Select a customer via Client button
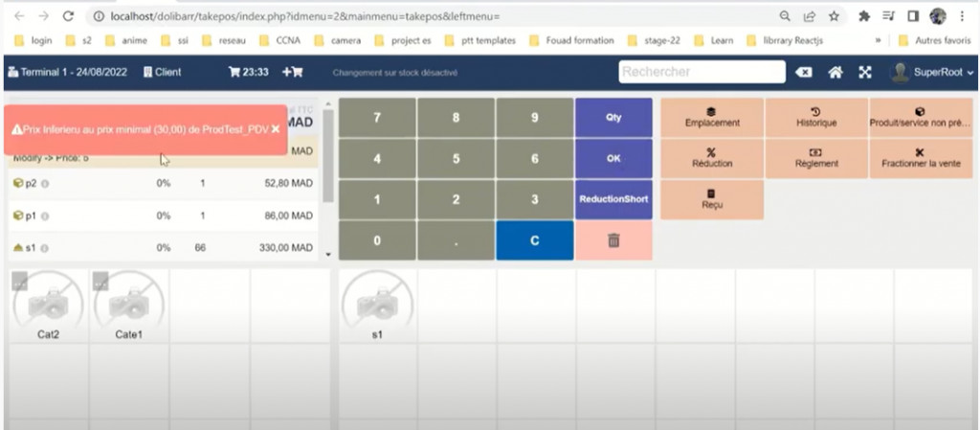The height and width of the screenshot is (430, 980). coord(163,72)
